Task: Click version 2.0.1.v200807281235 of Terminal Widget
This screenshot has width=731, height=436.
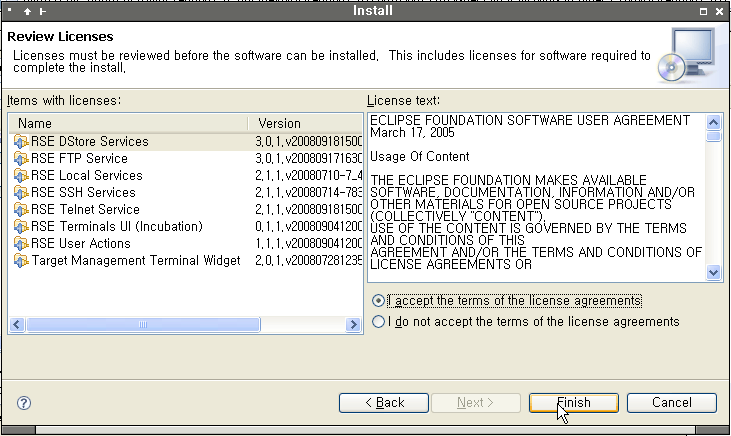Action: 309,261
